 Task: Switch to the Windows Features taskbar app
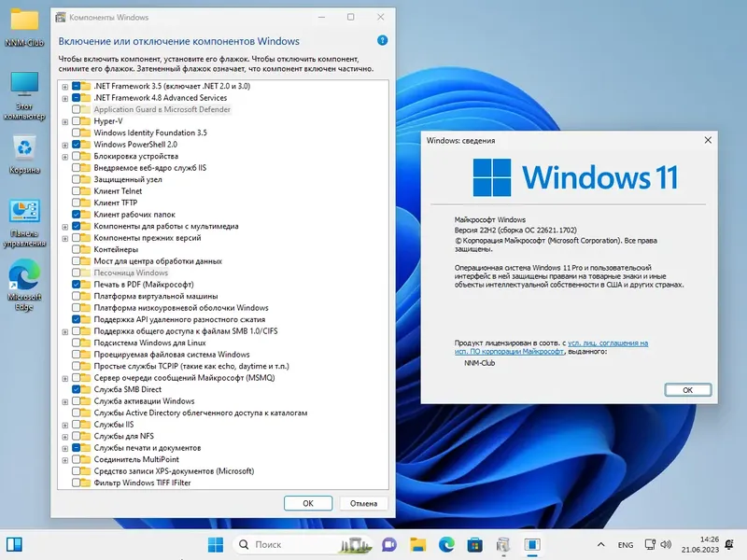click(503, 544)
